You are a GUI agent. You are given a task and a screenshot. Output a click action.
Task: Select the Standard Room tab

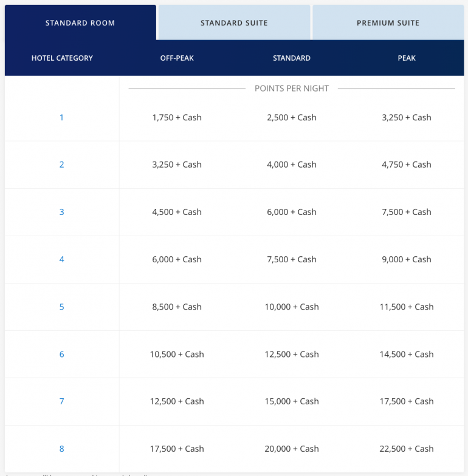point(80,23)
